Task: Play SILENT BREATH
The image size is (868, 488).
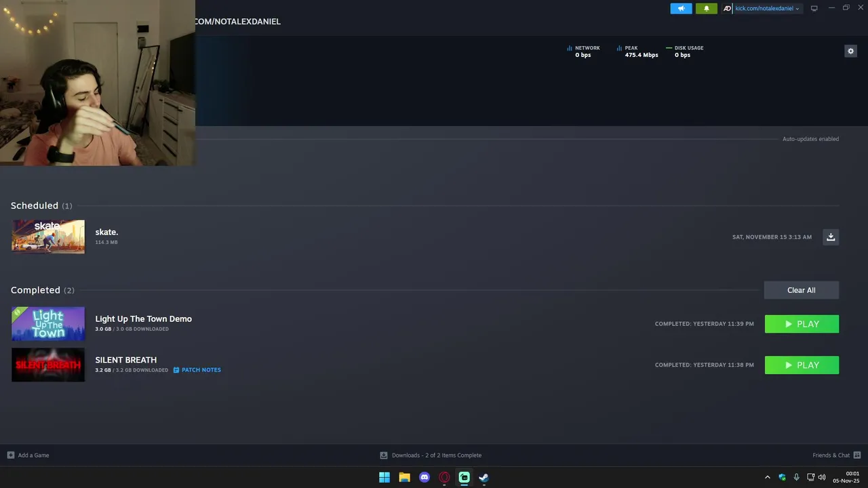Action: click(x=802, y=365)
